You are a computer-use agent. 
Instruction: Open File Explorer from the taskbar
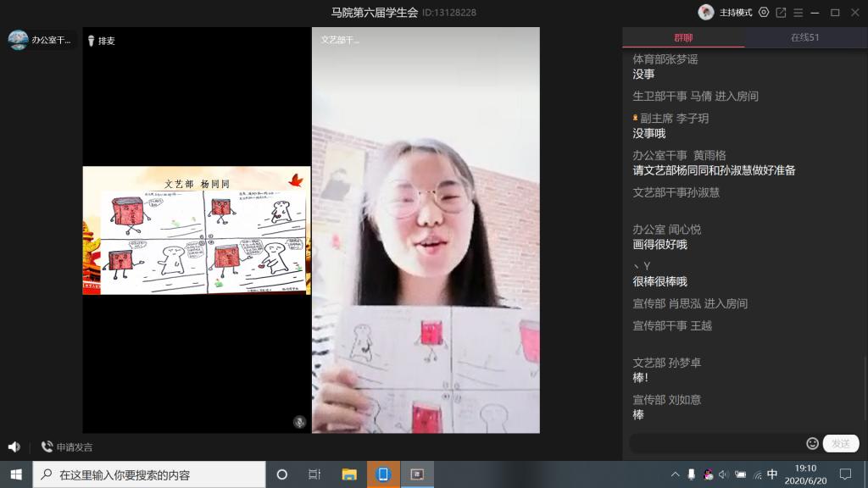point(349,474)
